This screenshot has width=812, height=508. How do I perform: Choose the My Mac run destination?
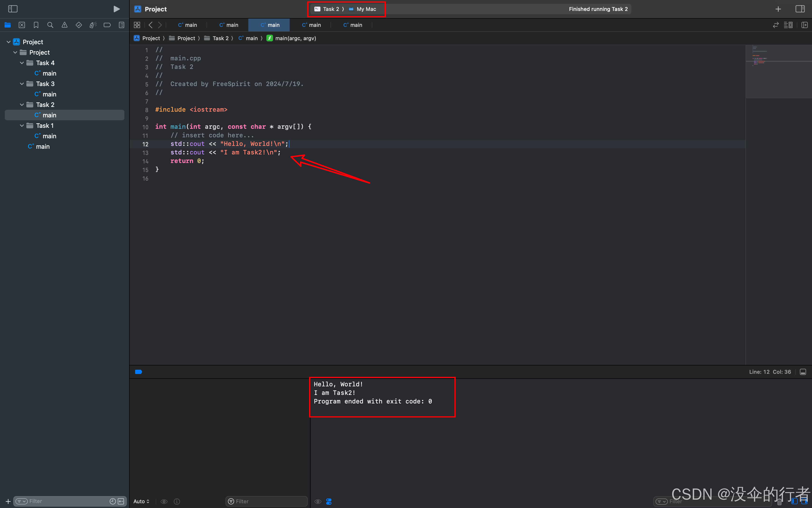[x=363, y=9]
